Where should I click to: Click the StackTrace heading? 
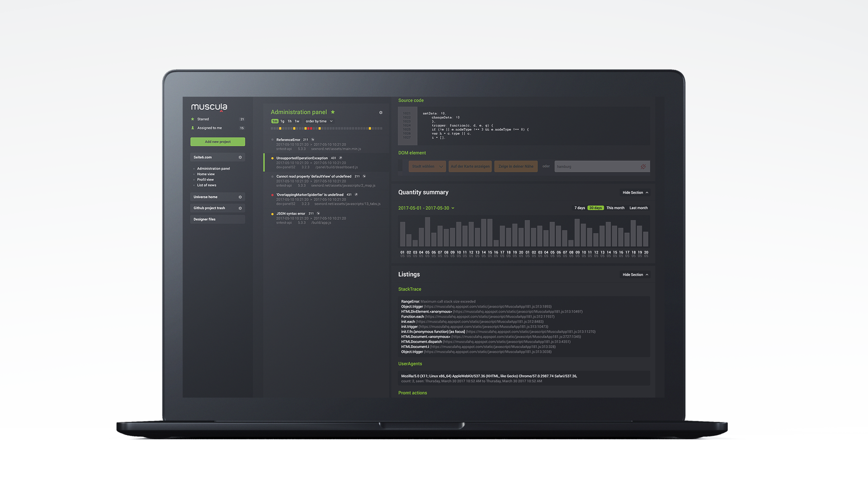coord(410,289)
